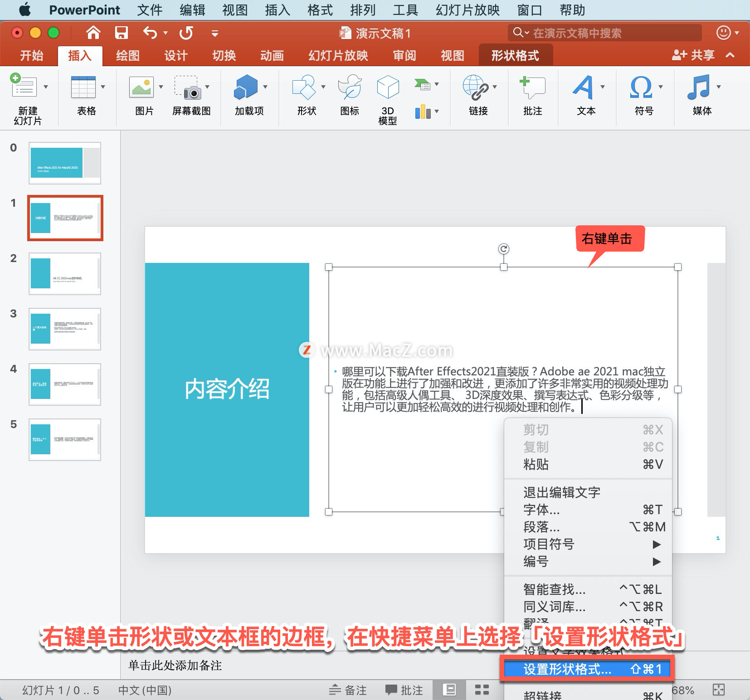Expand the New Slide layout dropdown

46,87
